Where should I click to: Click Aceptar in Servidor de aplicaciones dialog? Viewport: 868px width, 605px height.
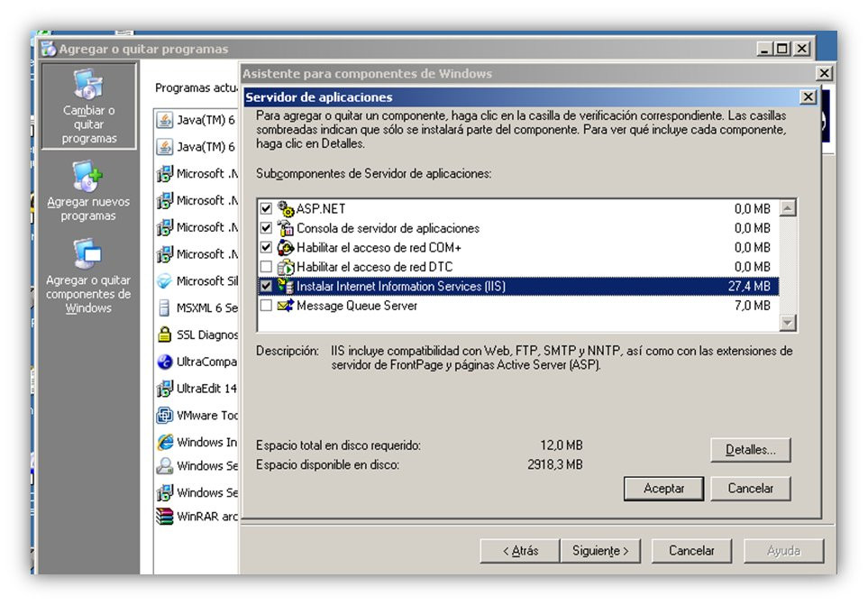tap(663, 489)
